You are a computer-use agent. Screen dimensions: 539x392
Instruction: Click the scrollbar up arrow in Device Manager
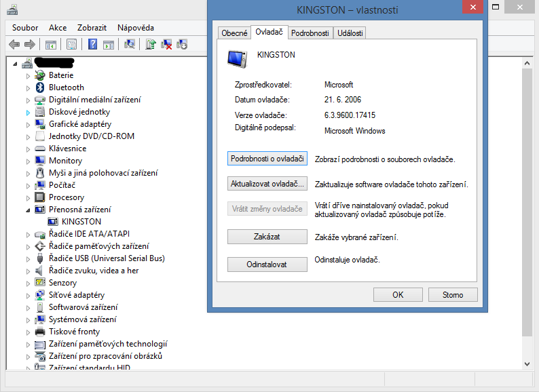coord(527,63)
